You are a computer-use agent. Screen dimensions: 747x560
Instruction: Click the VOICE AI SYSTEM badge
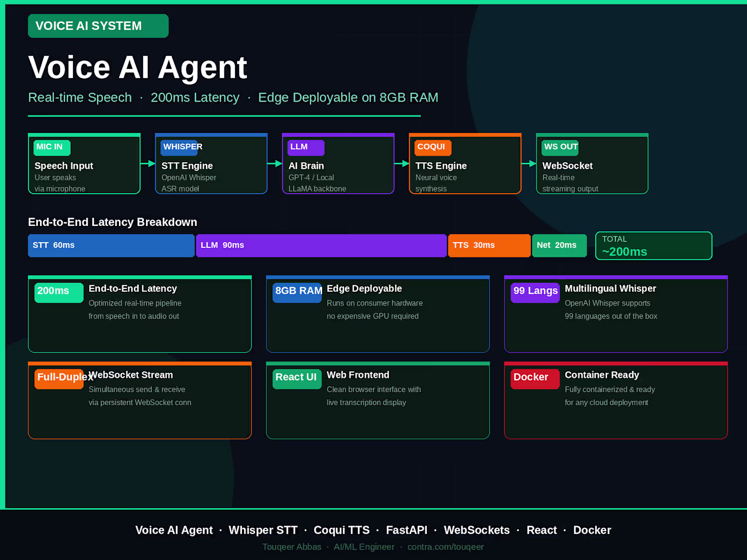(98, 26)
